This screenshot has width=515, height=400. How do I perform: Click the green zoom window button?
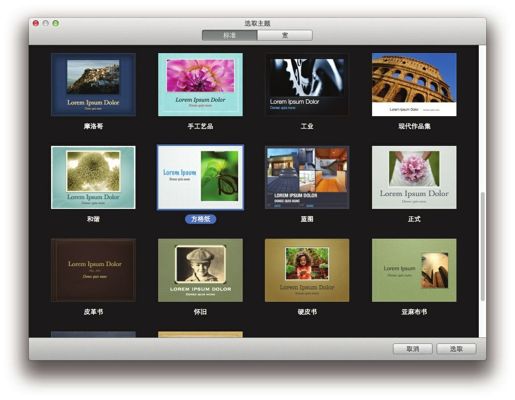click(56, 23)
